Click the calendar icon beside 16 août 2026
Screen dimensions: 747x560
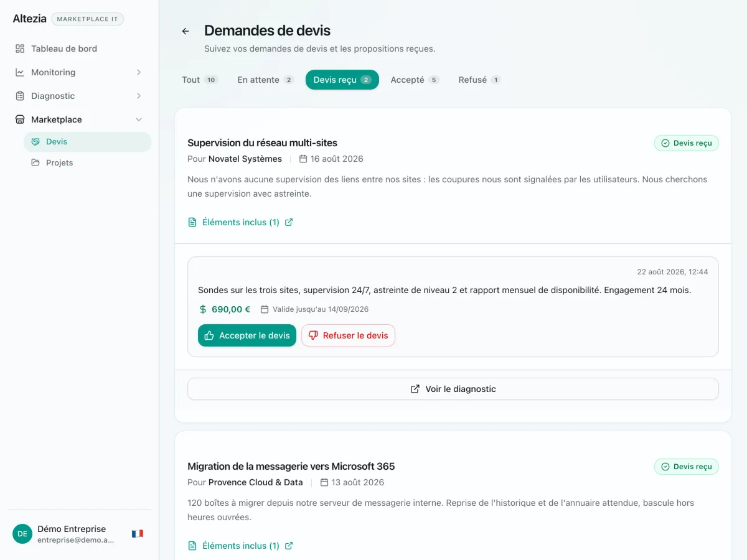[x=303, y=159]
